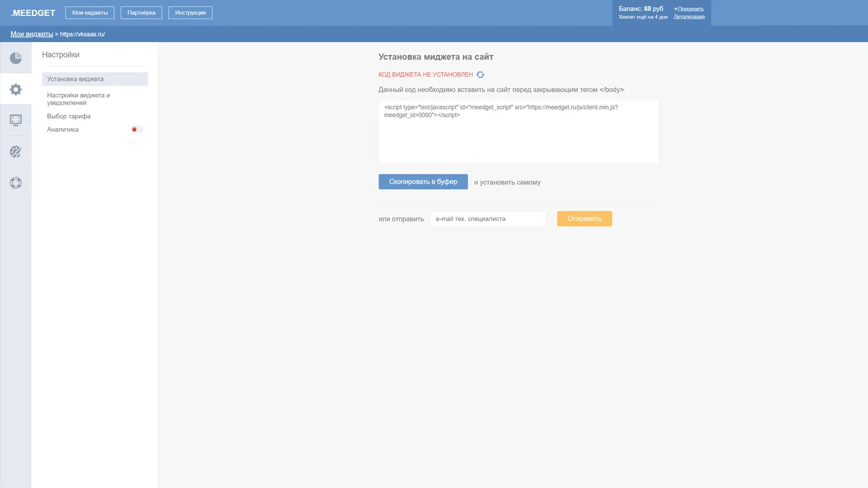868x488 pixels.
Task: Open Настройки виджета и уведомлений
Action: [x=79, y=99]
